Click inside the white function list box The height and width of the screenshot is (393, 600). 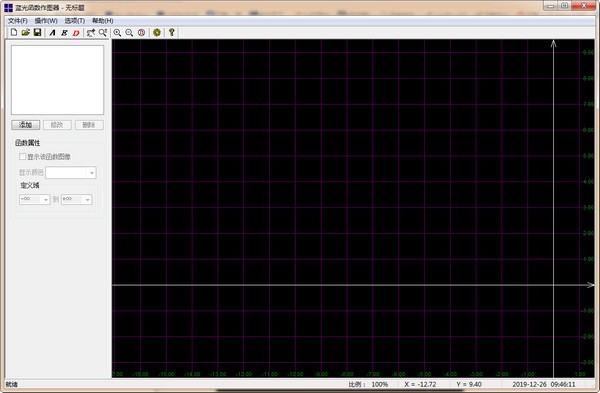click(57, 80)
